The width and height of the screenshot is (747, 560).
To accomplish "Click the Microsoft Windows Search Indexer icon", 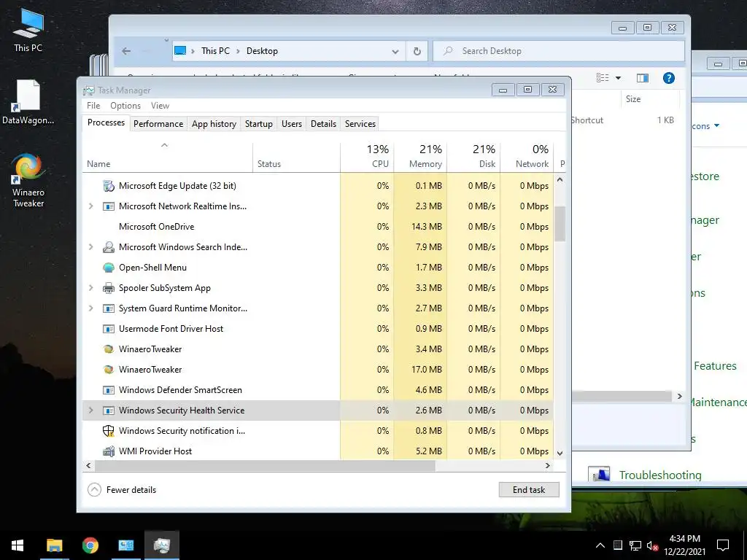I will click(109, 247).
